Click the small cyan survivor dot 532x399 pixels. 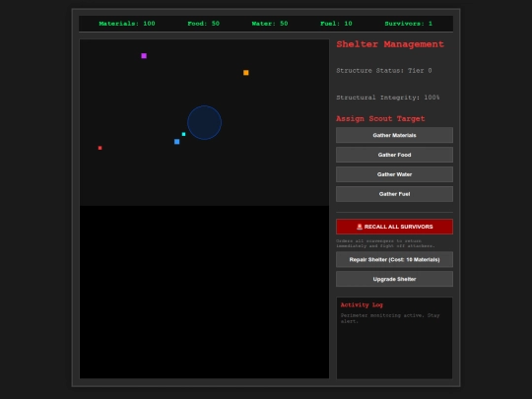click(x=183, y=134)
